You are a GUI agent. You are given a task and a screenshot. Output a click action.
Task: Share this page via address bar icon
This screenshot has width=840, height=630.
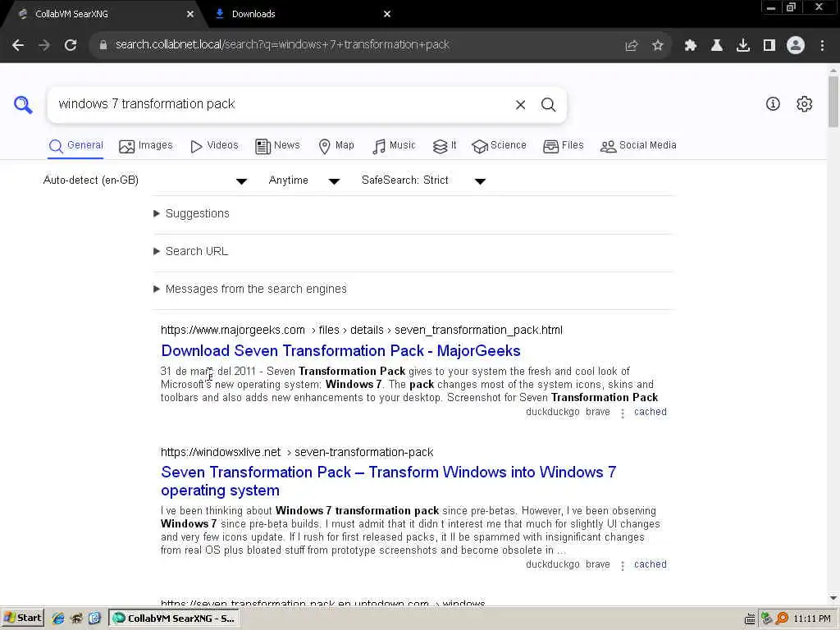(632, 46)
